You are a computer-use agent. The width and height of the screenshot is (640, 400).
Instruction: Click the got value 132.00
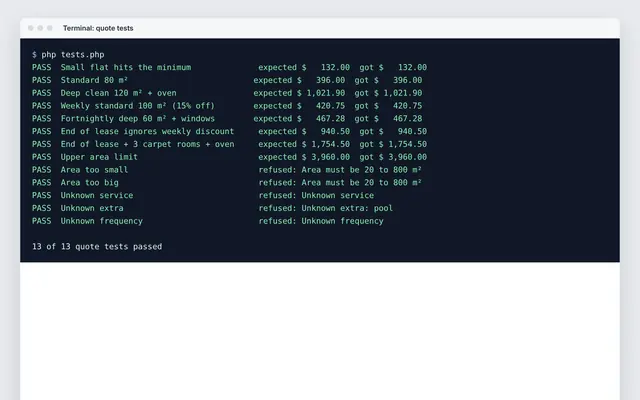pos(412,67)
